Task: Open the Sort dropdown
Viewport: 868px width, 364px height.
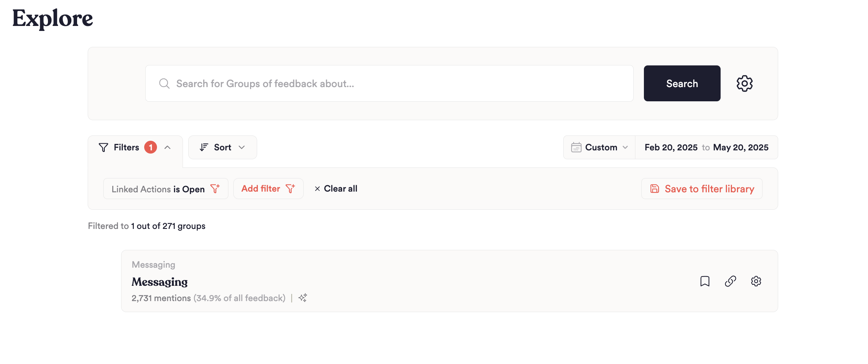Action: click(x=222, y=147)
